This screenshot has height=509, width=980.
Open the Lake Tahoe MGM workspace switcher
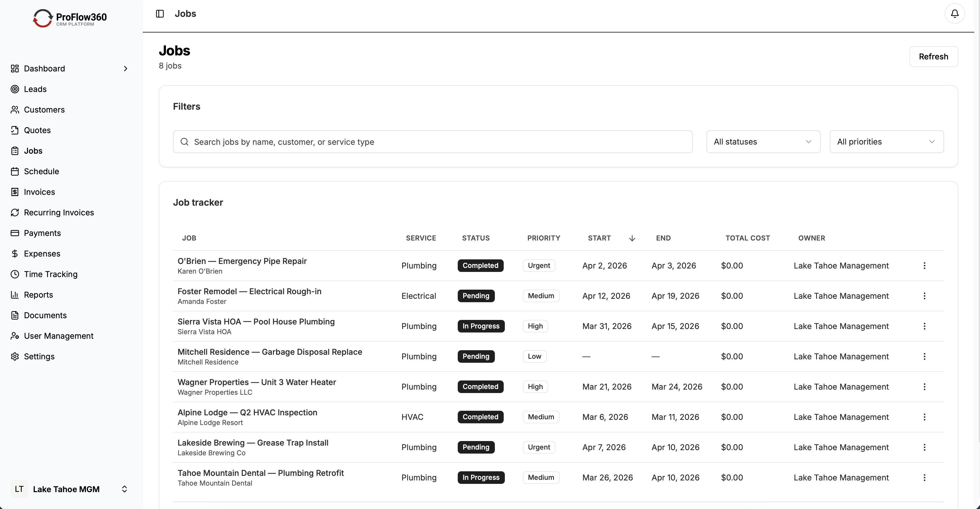pyautogui.click(x=70, y=489)
